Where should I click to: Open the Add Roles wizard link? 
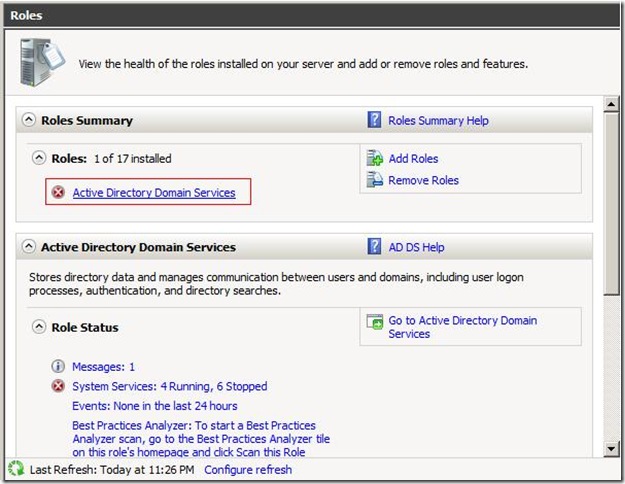(413, 159)
